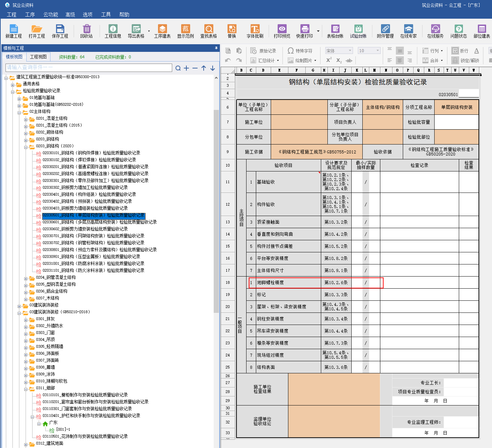The image size is (492, 448).
Task: Set middle vertical alignment
Action: [400, 51]
